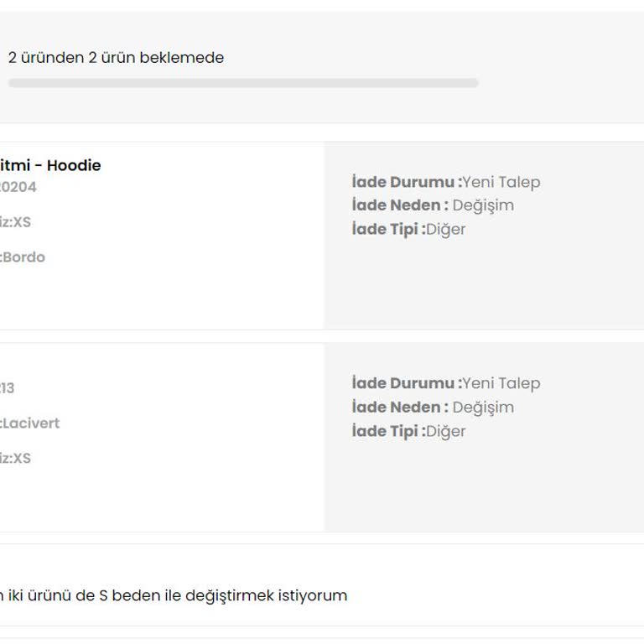Click the 'Diğer' value in the Bordo item's return type
The image size is (644, 644).
tap(445, 229)
